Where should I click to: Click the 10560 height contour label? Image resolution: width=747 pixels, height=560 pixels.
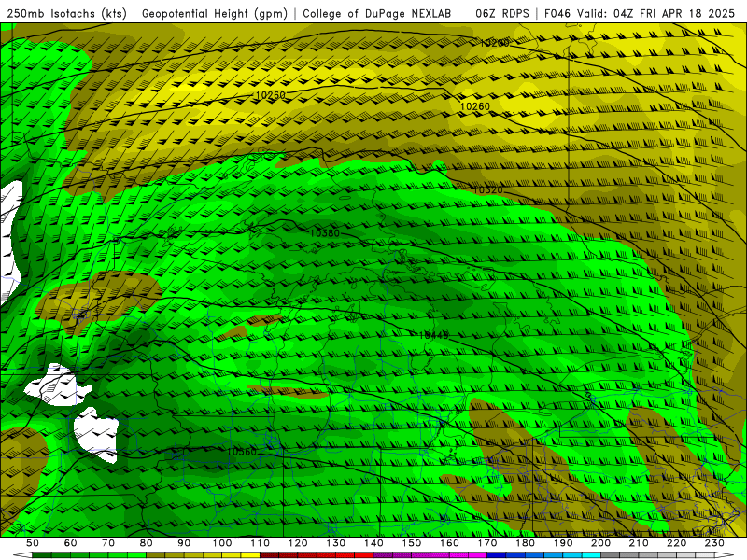click(x=242, y=452)
